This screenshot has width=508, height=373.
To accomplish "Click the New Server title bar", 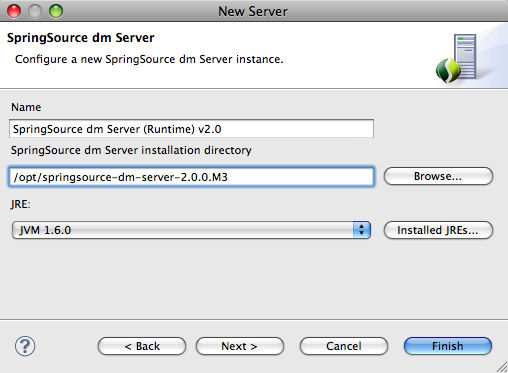I will 253,11.
